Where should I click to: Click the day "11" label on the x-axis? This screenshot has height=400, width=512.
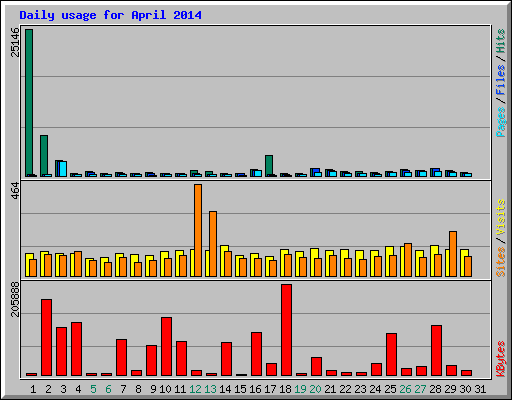(x=180, y=389)
